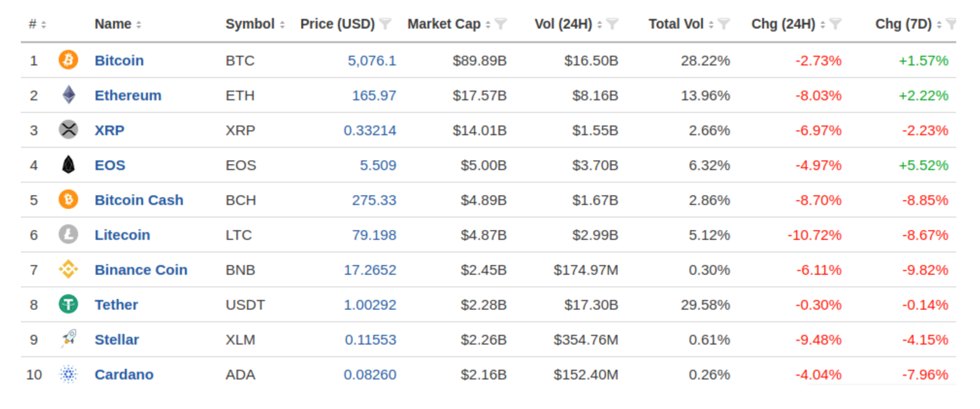The image size is (980, 409).
Task: Open the Binance Coin link
Action: [141, 269]
